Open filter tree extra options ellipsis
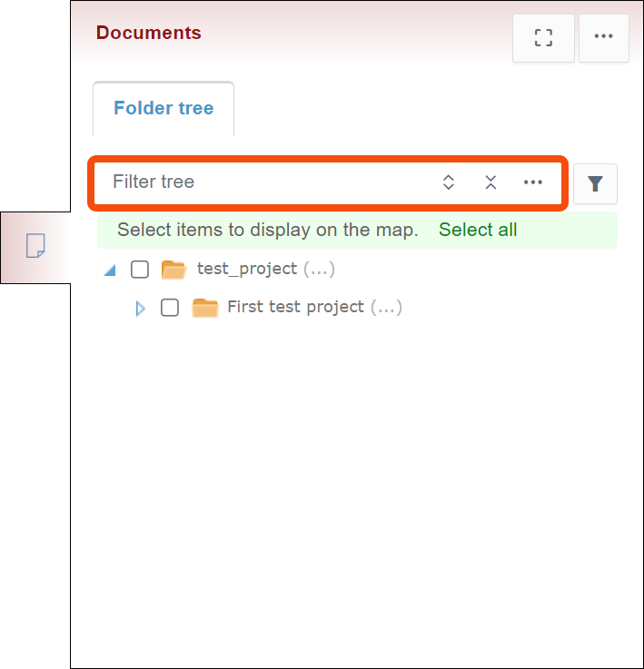644x669 pixels. 533,182
